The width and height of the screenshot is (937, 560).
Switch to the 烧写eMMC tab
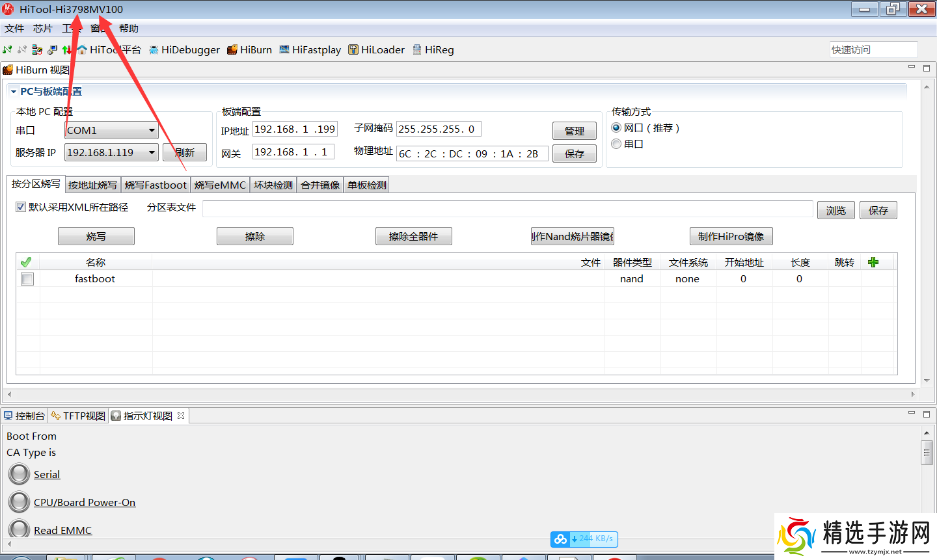[219, 185]
